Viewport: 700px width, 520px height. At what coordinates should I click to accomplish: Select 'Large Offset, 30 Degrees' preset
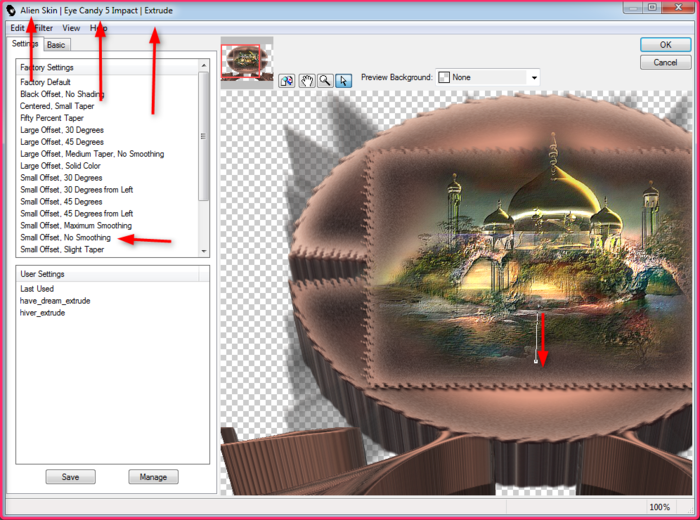click(x=62, y=130)
